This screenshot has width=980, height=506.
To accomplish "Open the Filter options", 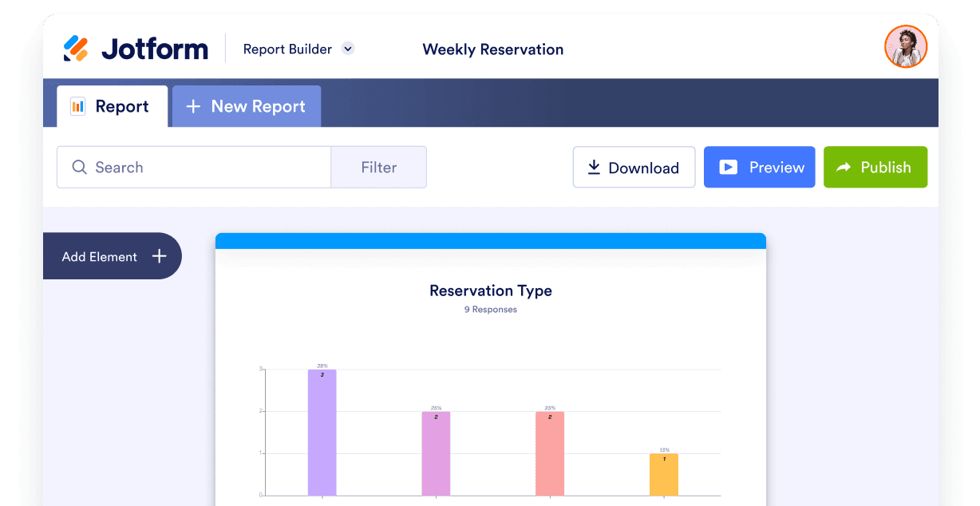I will (x=379, y=167).
